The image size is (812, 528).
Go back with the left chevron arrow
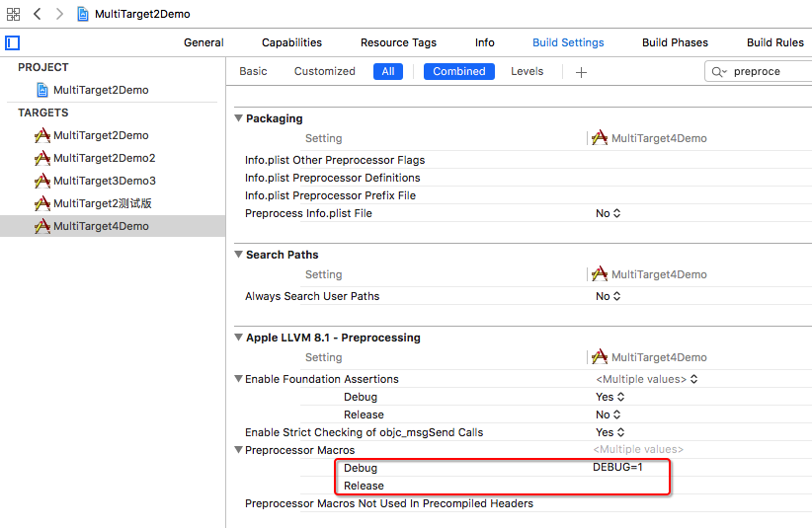37,14
